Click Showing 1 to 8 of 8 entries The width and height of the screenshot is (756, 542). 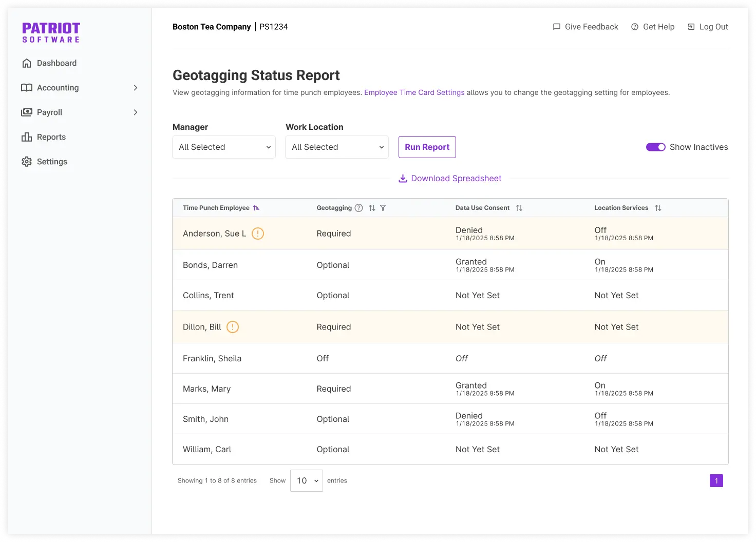[217, 481]
